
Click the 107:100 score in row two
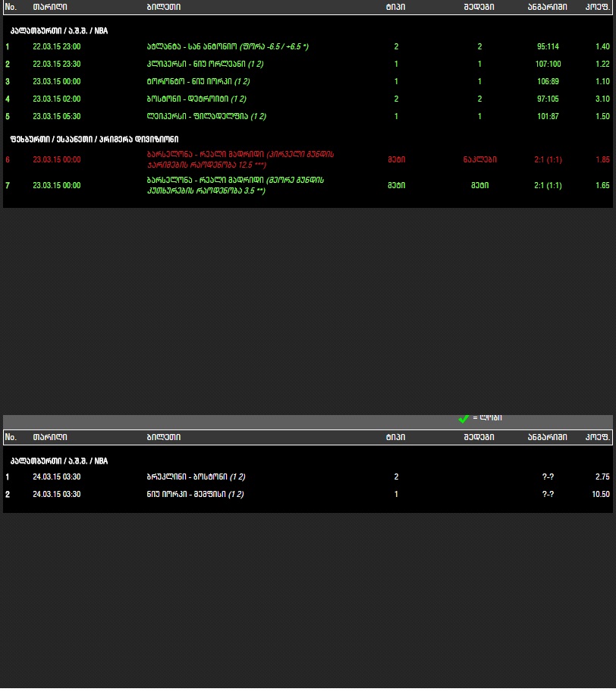coord(548,64)
